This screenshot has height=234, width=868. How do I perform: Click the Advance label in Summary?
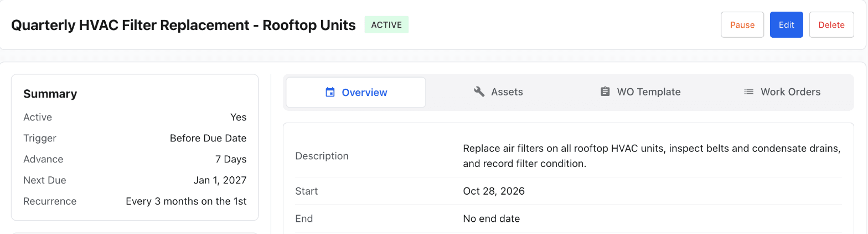point(43,159)
